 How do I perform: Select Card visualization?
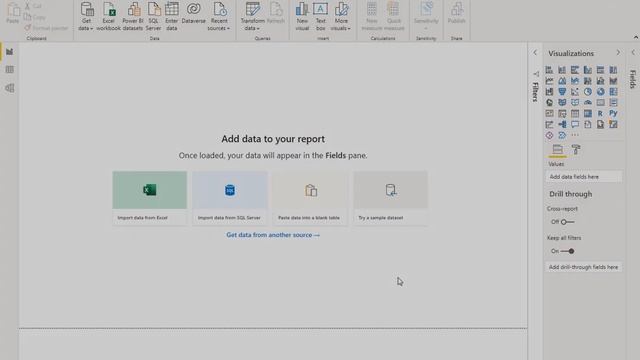click(600, 102)
